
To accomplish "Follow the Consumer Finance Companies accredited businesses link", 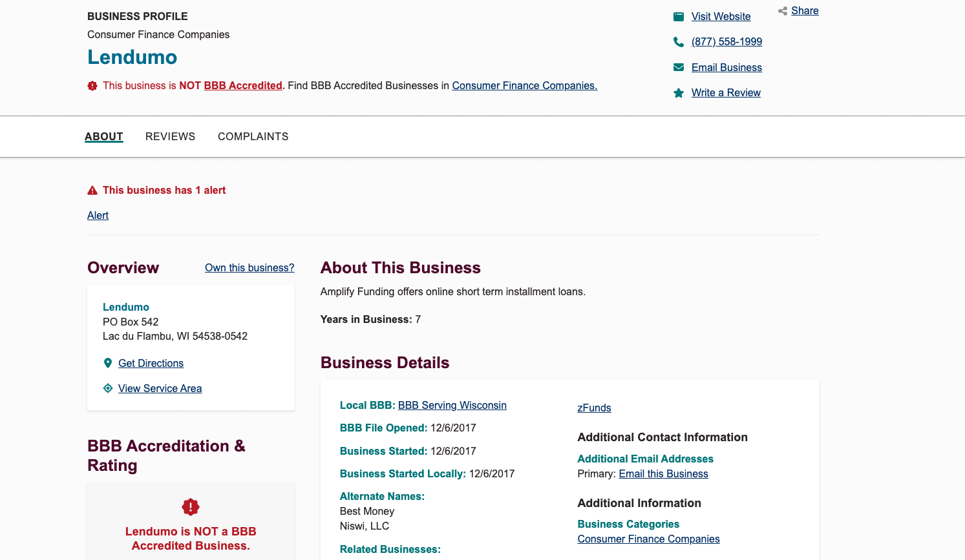I will [524, 85].
